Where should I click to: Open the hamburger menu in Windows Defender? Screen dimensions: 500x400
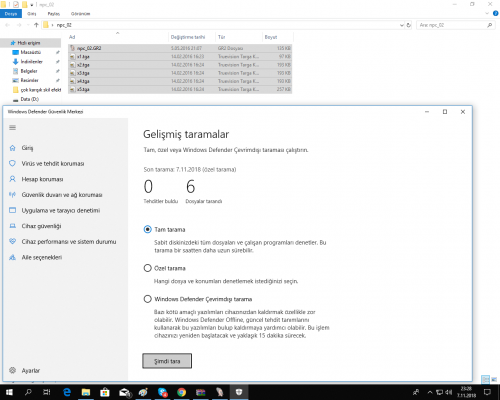(x=13, y=128)
